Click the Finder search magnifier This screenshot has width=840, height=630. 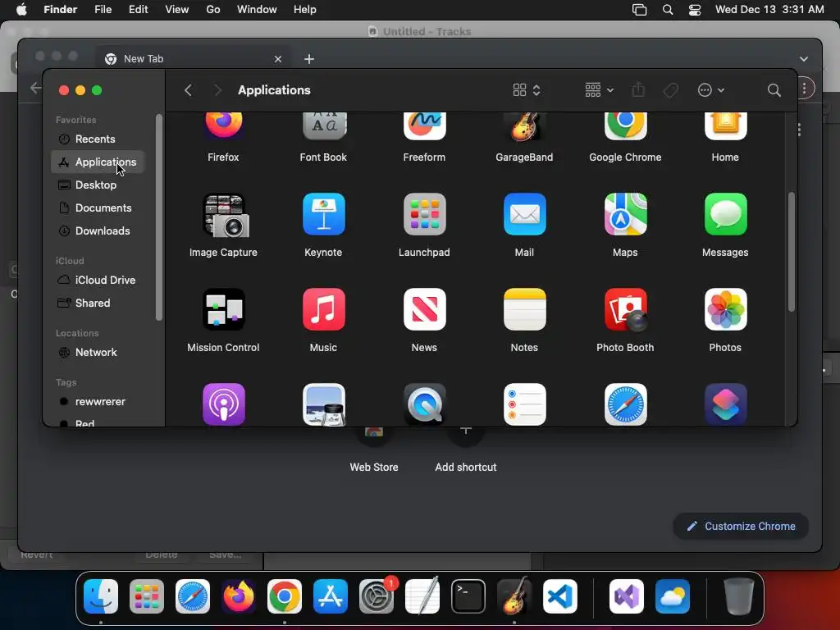coord(774,90)
